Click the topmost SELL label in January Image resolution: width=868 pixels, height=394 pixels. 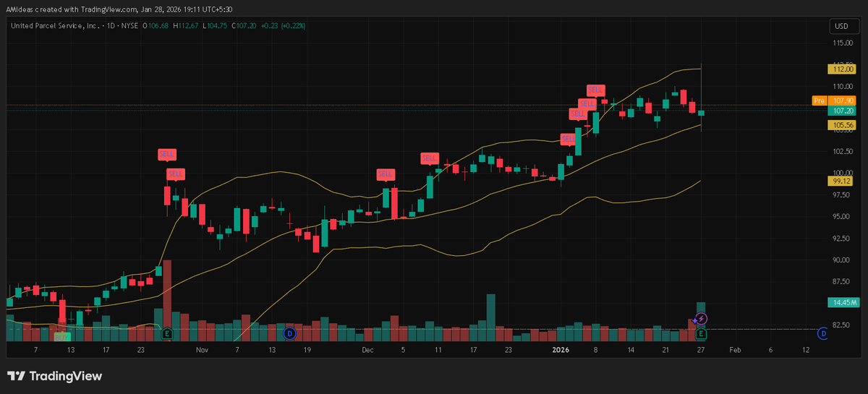point(595,90)
